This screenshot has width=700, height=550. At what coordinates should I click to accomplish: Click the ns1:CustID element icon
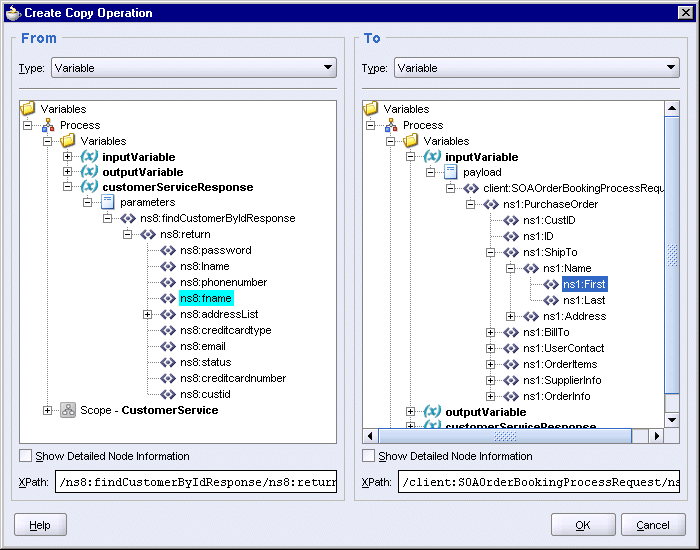[511, 221]
